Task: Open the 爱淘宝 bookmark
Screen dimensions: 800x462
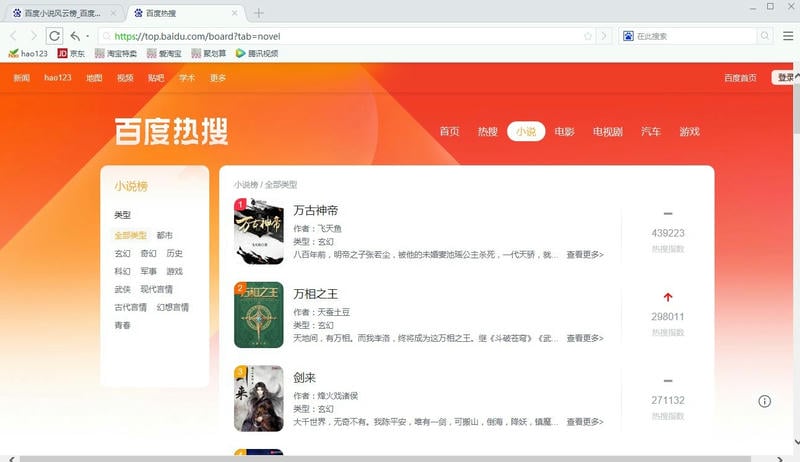Action: (x=164, y=53)
